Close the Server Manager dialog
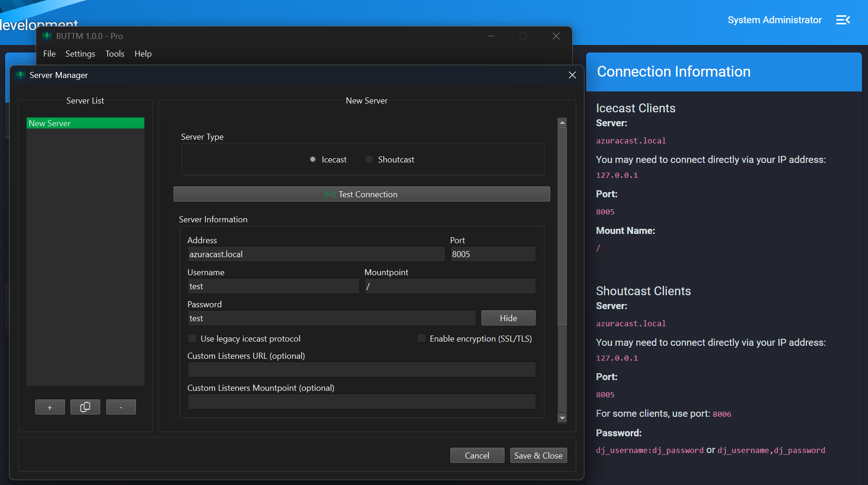Screen dimensions: 868x485 pos(572,75)
